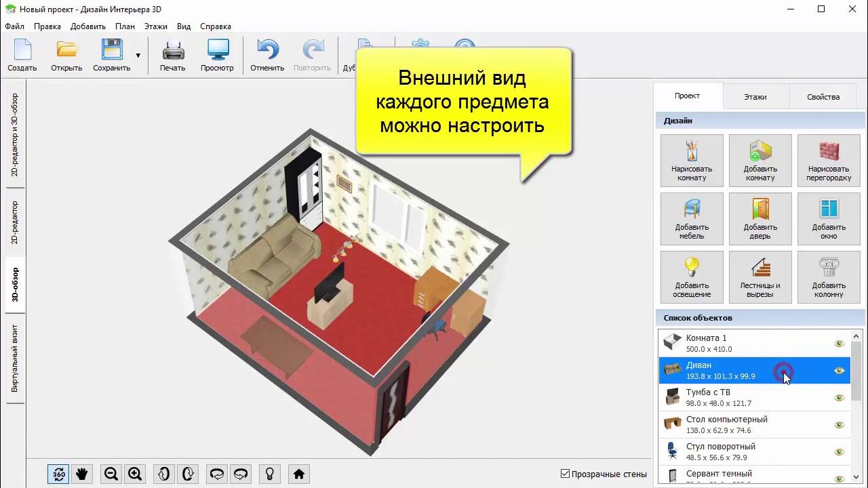The image size is (868, 488).
Task: Select the hand pan tool
Action: pos(82,474)
